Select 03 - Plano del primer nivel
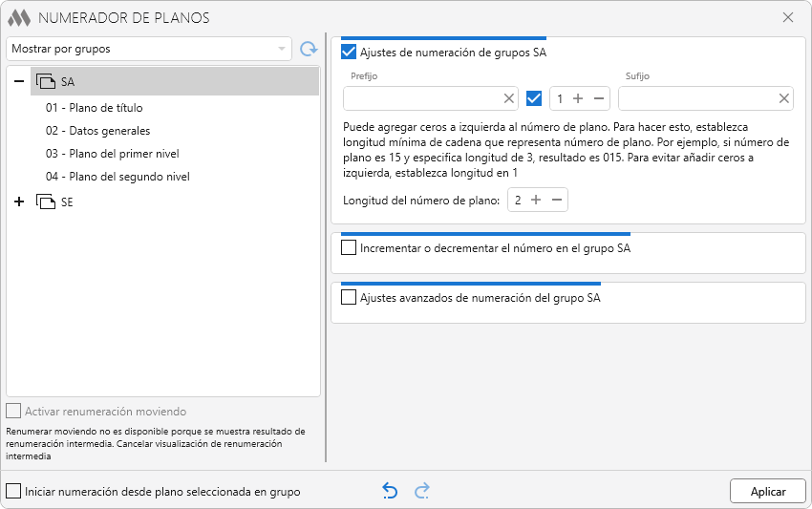 coord(112,154)
